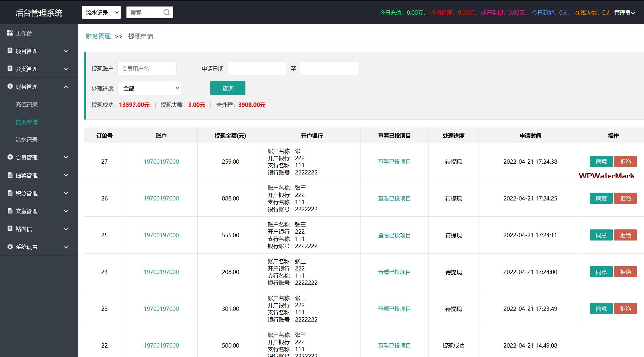Focus the 会员用户名 input field

(x=147, y=68)
